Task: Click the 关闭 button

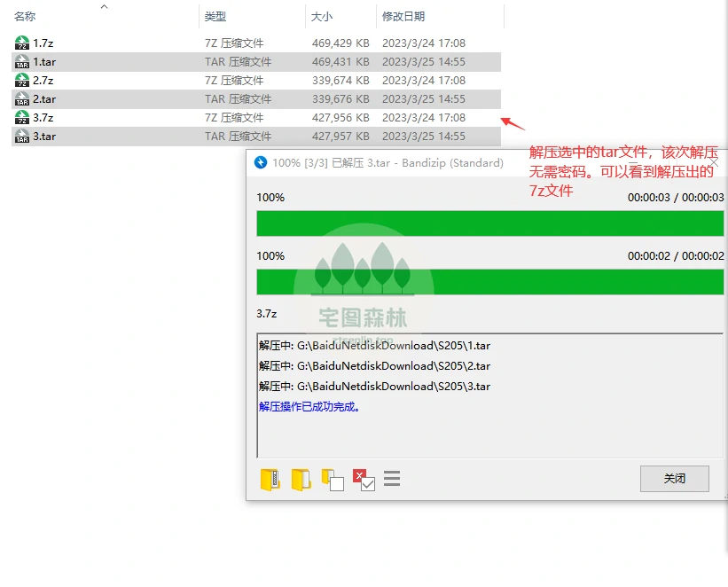Action: [x=674, y=478]
